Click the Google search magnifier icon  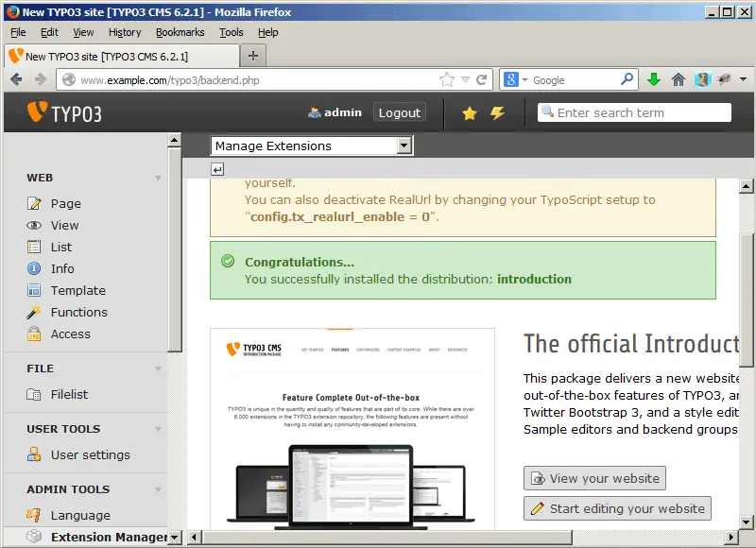click(x=627, y=79)
